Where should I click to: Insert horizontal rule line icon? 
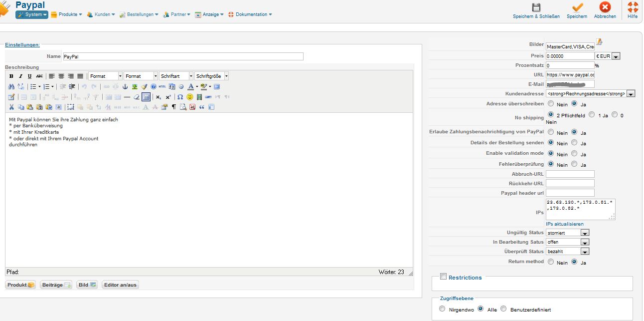pos(127,97)
